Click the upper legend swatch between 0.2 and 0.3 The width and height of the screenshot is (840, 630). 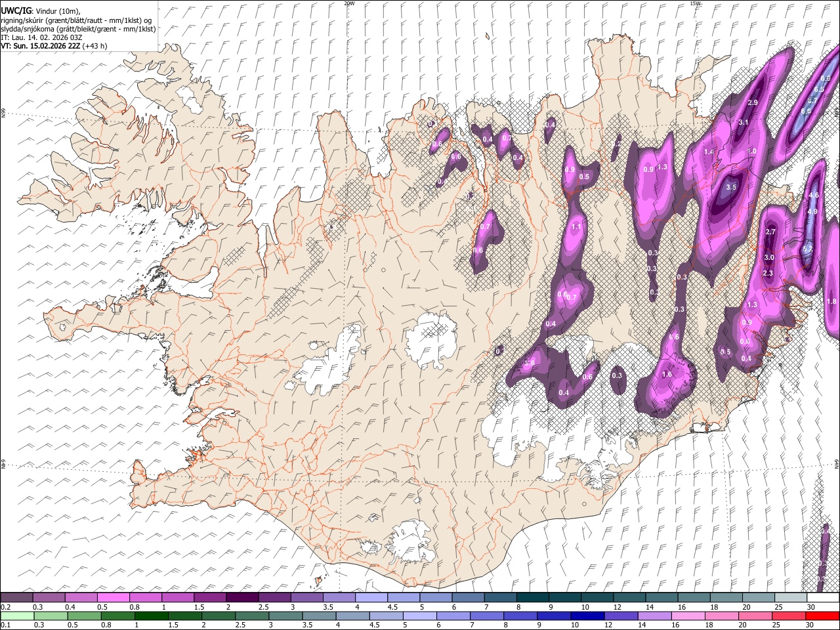[x=16, y=598]
